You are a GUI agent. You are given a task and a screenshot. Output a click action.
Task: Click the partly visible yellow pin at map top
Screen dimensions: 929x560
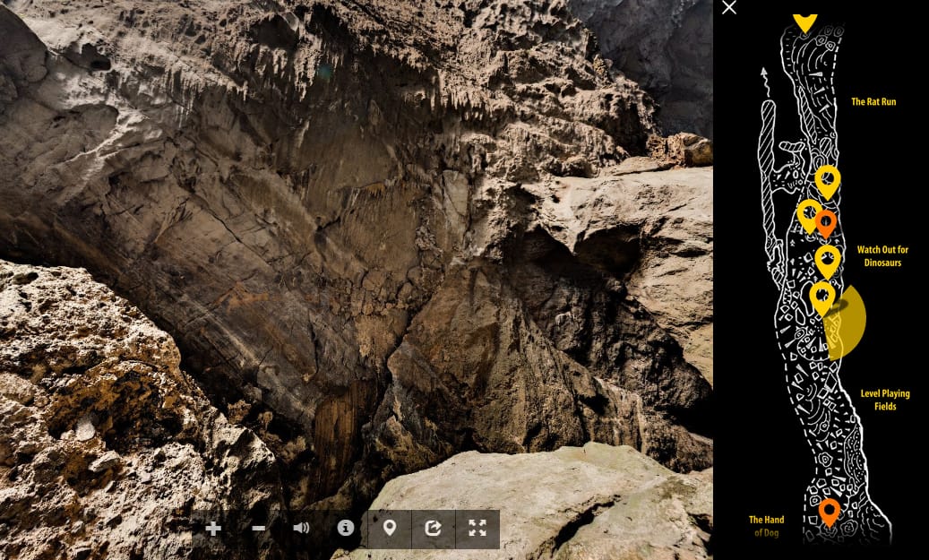pyautogui.click(x=804, y=22)
